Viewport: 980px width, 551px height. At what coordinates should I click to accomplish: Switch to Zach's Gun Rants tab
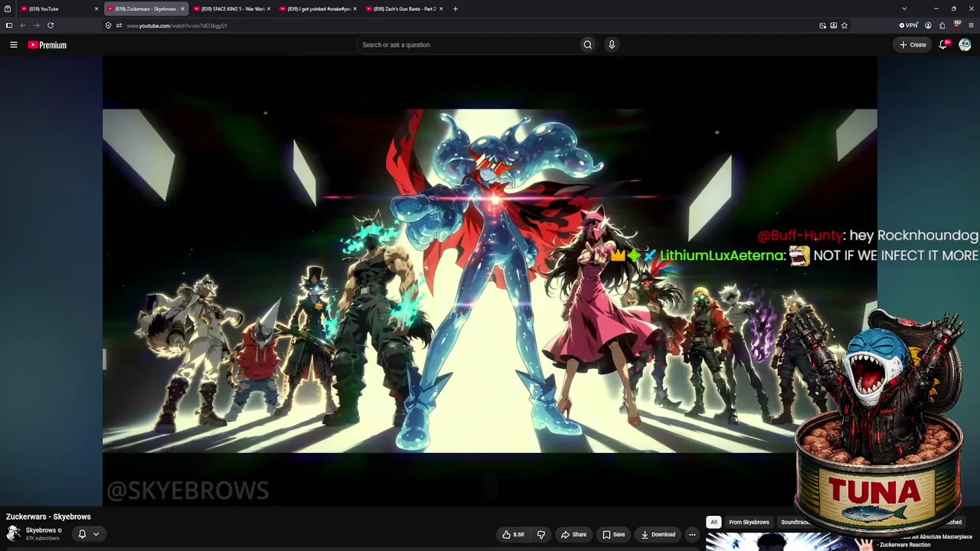click(x=404, y=8)
